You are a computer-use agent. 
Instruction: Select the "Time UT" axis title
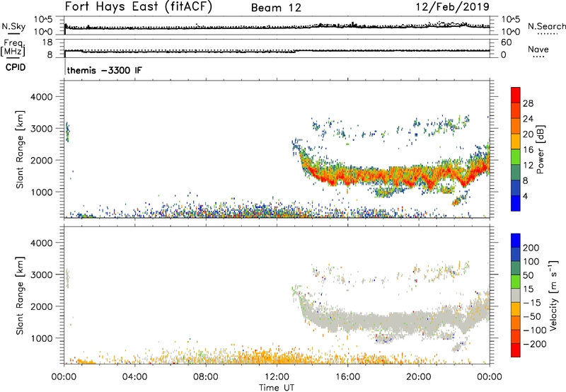pos(277,388)
